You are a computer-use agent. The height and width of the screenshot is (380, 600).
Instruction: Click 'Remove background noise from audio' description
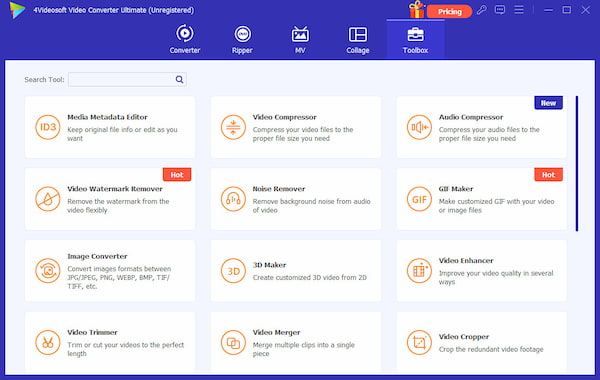point(311,201)
